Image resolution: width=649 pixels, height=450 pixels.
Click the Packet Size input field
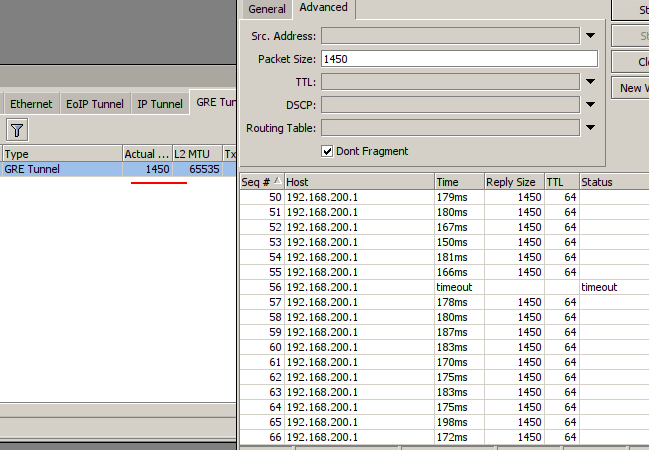click(459, 59)
